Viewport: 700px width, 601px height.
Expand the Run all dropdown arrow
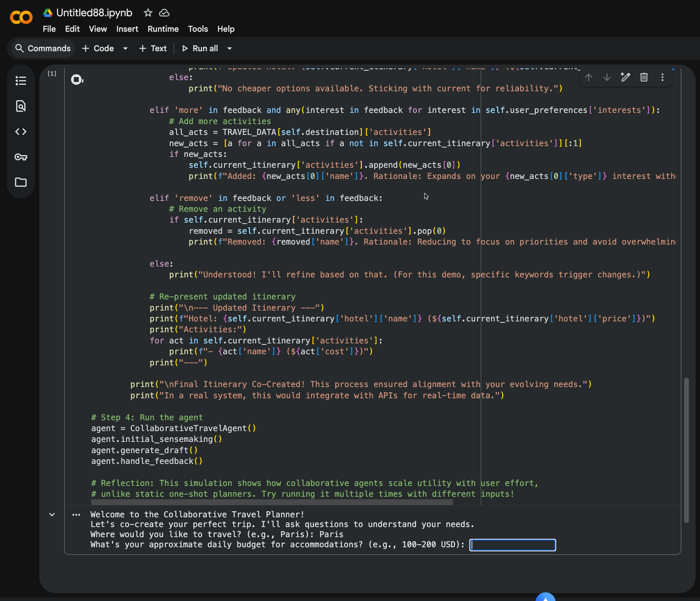tap(229, 48)
